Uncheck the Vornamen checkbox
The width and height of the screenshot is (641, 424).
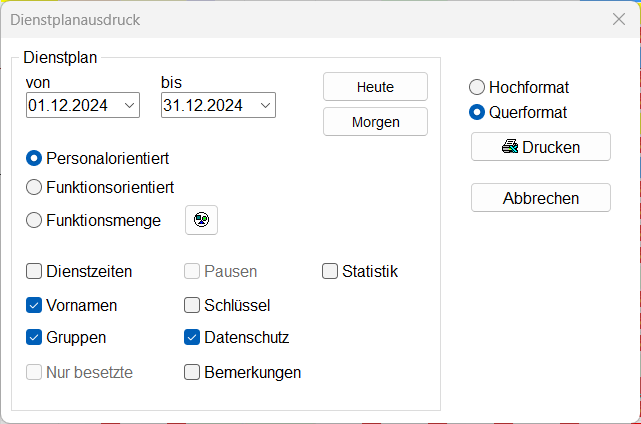pyautogui.click(x=35, y=305)
